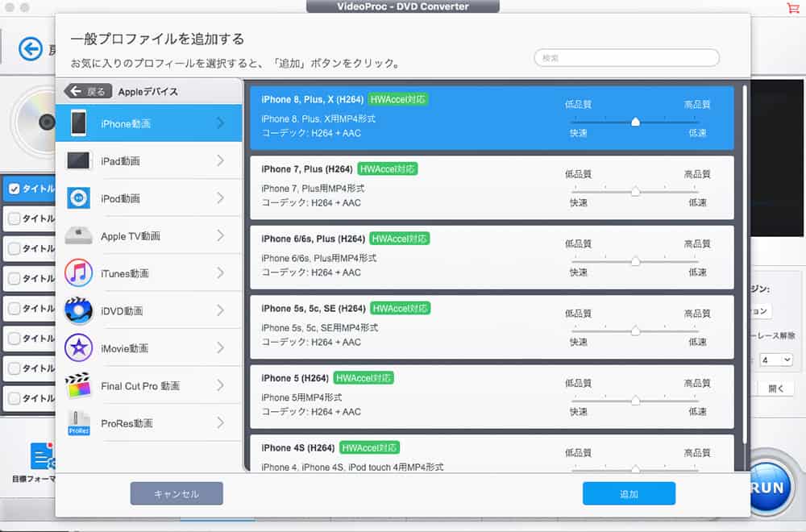The image size is (806, 532).
Task: Expand the iTunes動画 chevron
Action: (221, 273)
